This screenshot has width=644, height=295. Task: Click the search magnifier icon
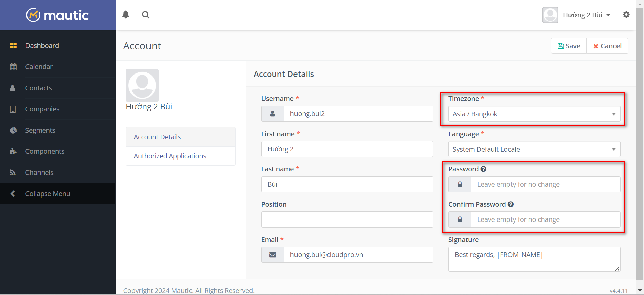[x=146, y=15]
